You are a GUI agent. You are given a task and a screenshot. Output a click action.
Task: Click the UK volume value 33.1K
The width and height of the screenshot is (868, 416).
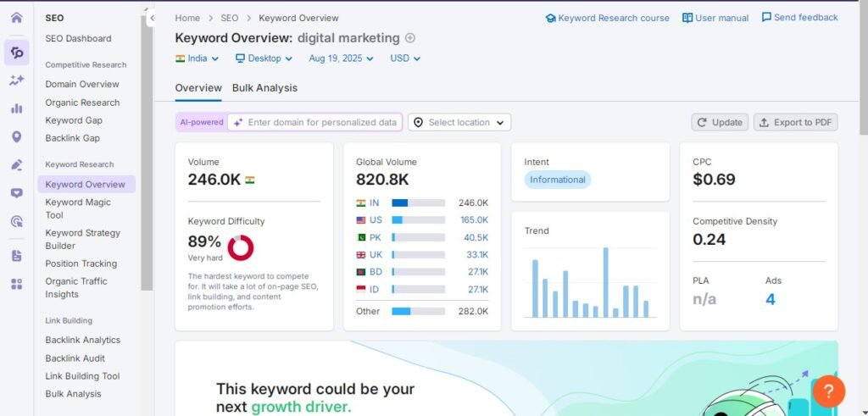[477, 254]
